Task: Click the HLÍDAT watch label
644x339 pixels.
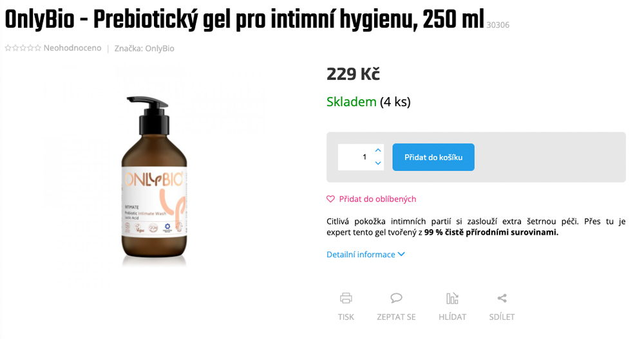Action: (452, 317)
